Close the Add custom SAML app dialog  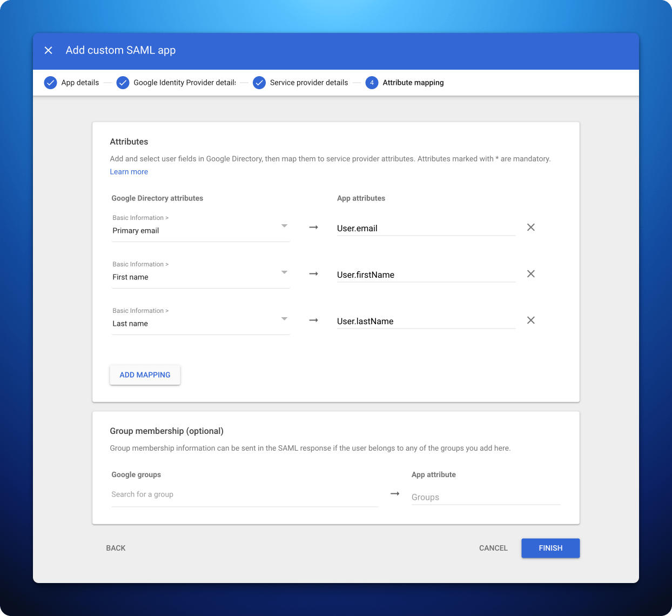[48, 50]
